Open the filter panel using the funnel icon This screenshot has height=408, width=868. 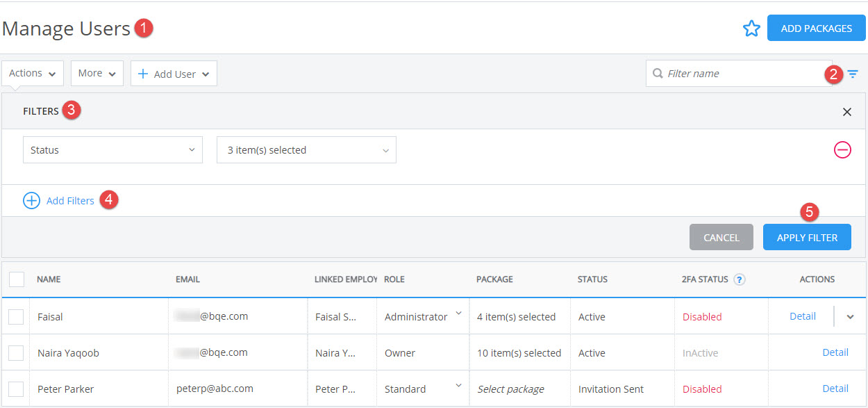coord(853,73)
